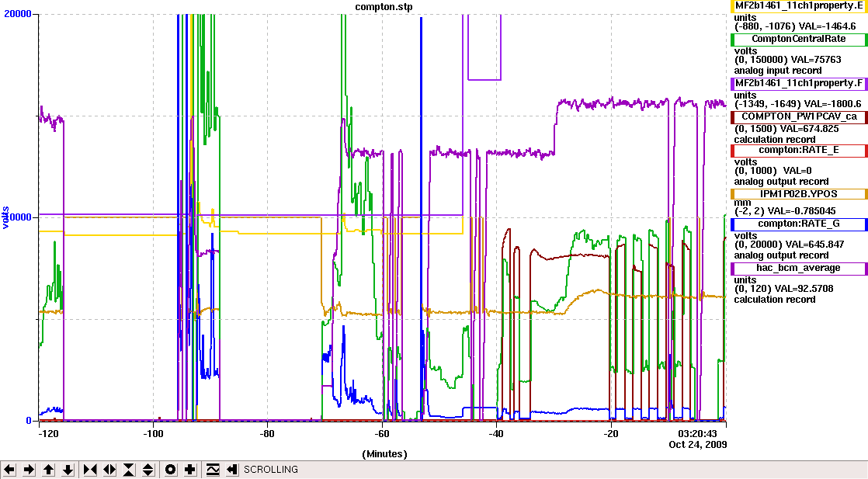Click the '-20' x-axis tick label

point(610,434)
